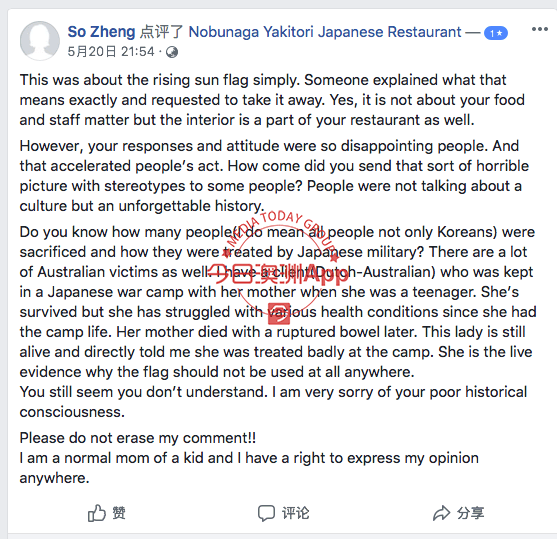Click the 评论 comment label
557x539 pixels.
coord(296,513)
